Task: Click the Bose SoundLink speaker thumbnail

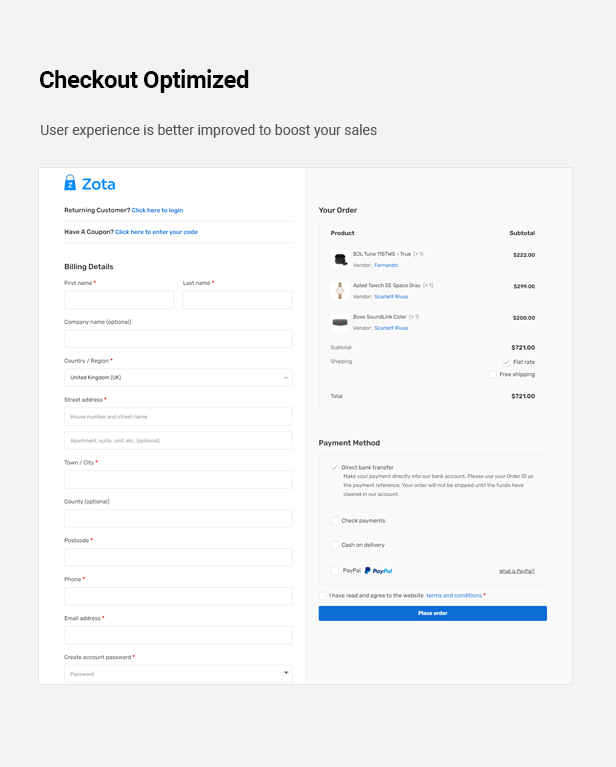Action: tap(340, 322)
